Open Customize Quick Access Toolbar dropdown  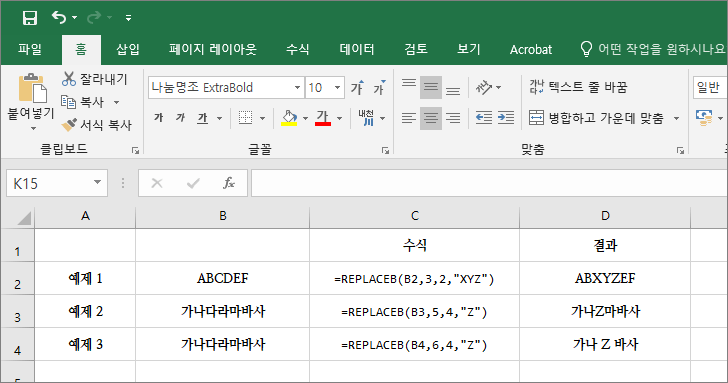pyautogui.click(x=128, y=18)
